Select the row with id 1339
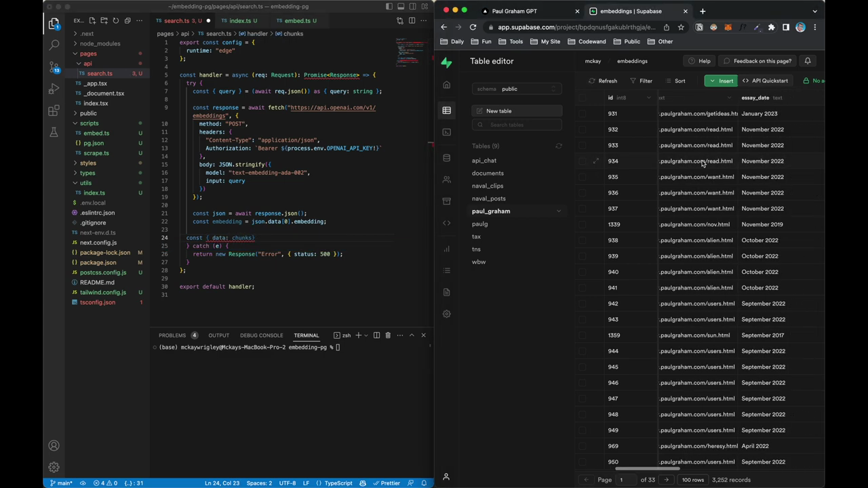868x488 pixels. click(583, 224)
